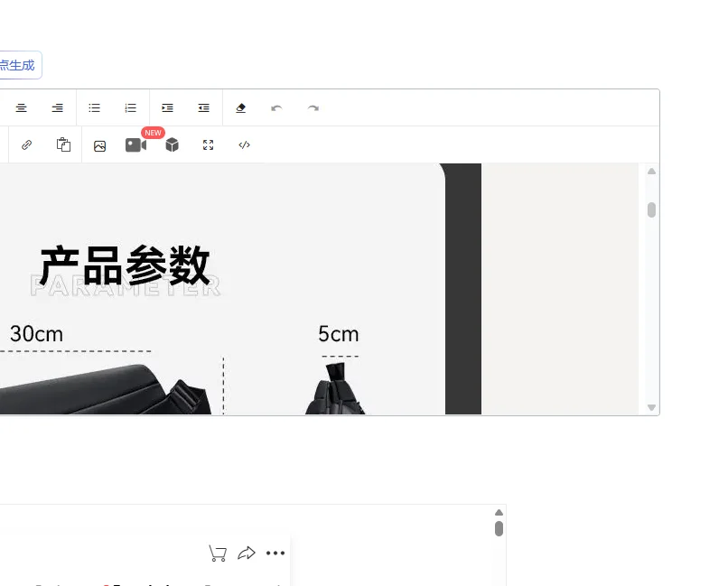Click the 30cm dimension label
This screenshot has height=586, width=728.
[x=36, y=334]
